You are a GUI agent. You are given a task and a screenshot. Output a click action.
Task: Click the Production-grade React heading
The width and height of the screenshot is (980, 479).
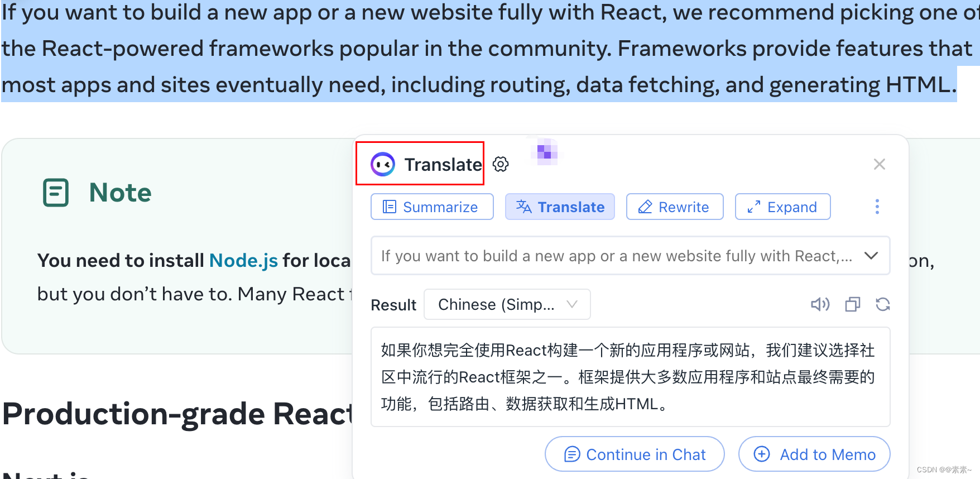tap(177, 414)
